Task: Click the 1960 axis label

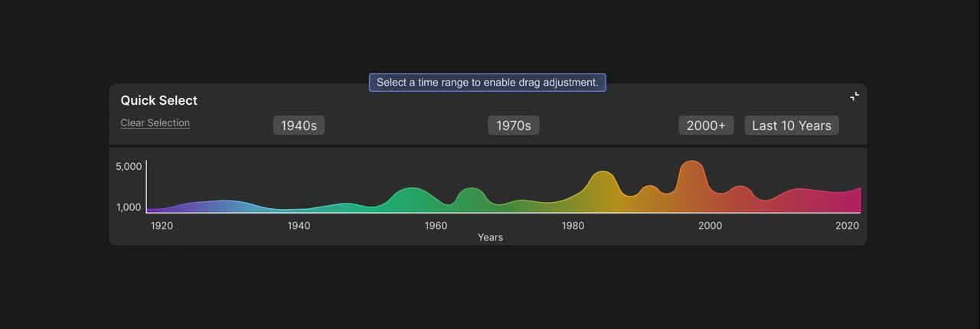Action: (436, 226)
